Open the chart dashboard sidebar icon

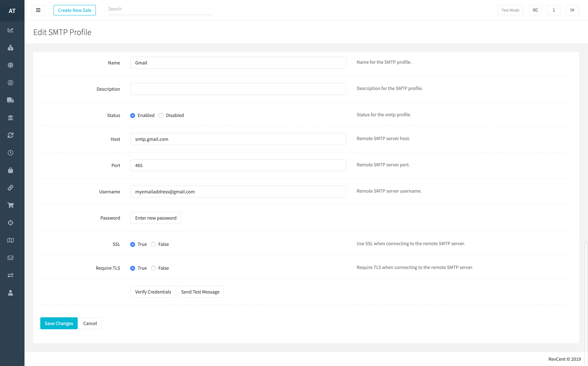pyautogui.click(x=10, y=30)
